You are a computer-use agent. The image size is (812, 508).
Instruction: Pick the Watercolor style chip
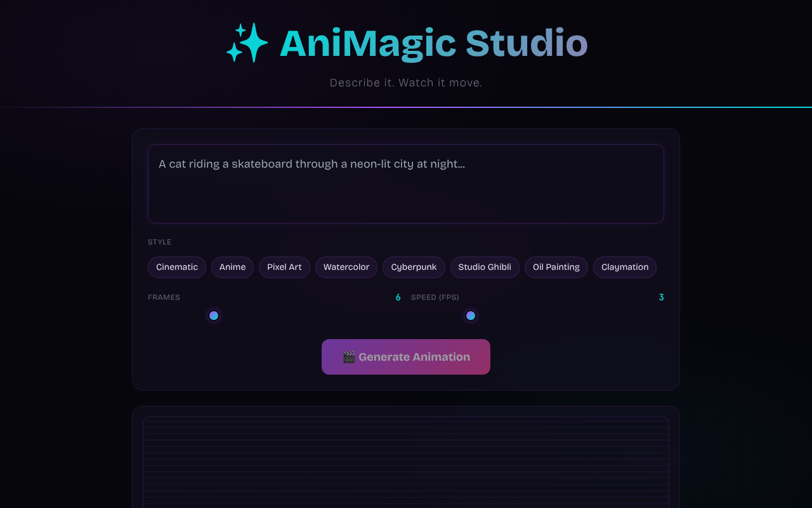click(346, 267)
